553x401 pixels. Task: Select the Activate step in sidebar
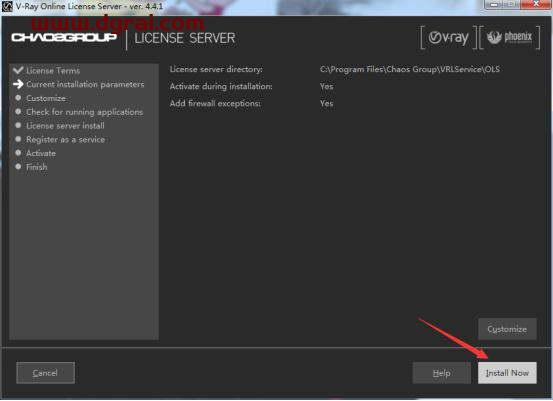click(41, 153)
